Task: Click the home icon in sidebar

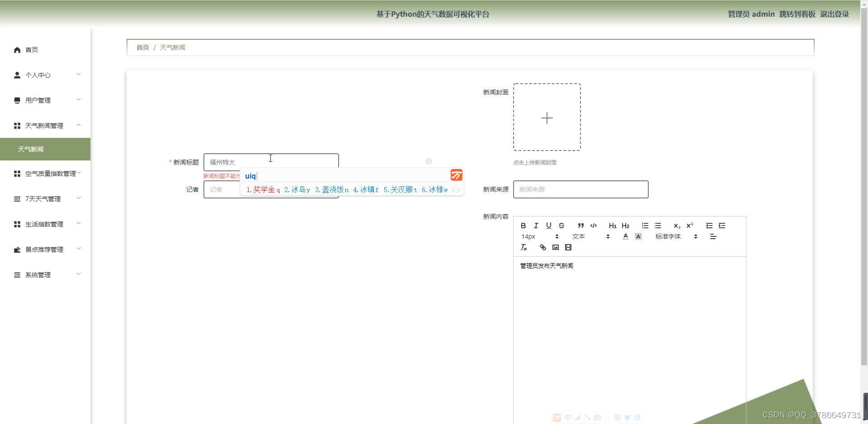Action: [x=17, y=50]
